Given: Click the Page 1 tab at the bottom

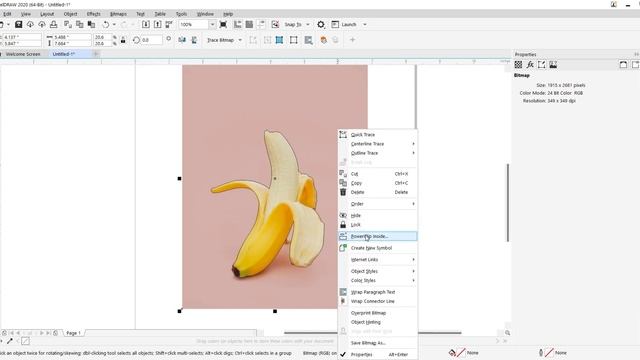Looking at the screenshot, I should coord(73,333).
